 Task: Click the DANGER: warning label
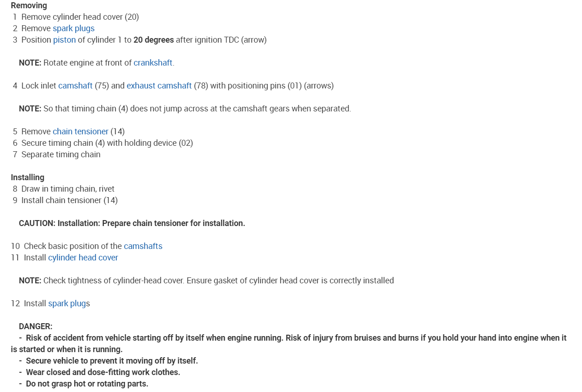[x=35, y=326]
